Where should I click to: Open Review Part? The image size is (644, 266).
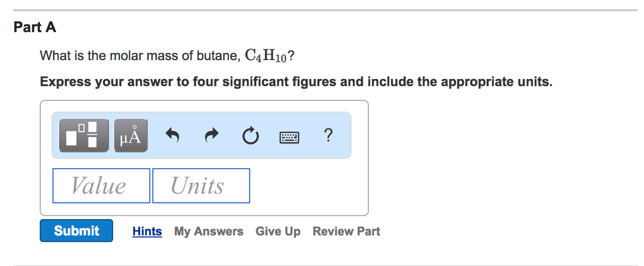pyautogui.click(x=346, y=231)
